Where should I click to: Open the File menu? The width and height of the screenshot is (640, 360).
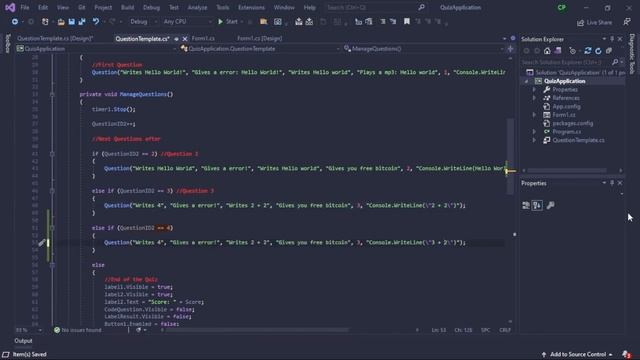[x=25, y=7]
